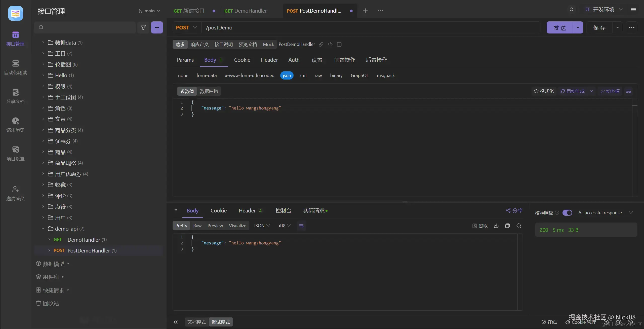Click the 发送 send button

point(559,27)
